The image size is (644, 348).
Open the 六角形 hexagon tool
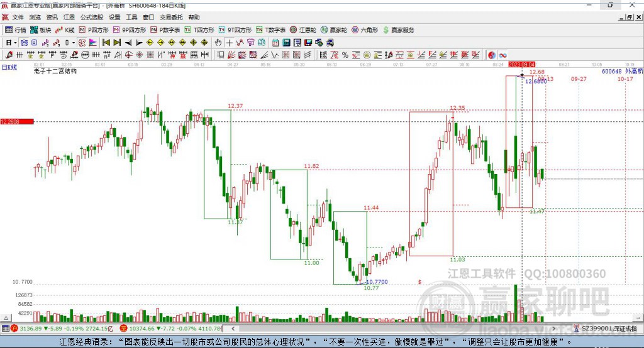point(365,30)
